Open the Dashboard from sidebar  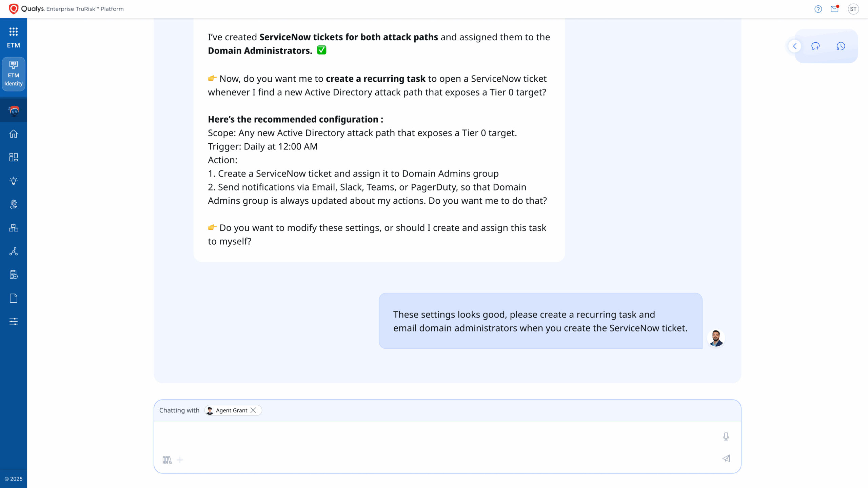click(x=14, y=157)
